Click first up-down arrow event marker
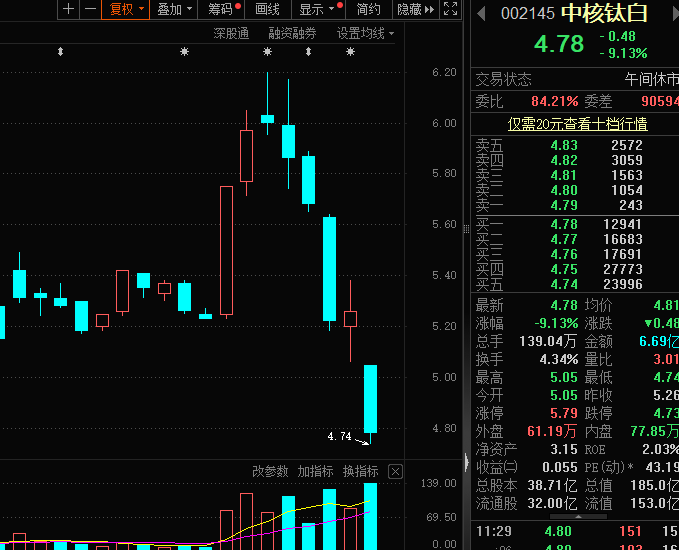 61,52
